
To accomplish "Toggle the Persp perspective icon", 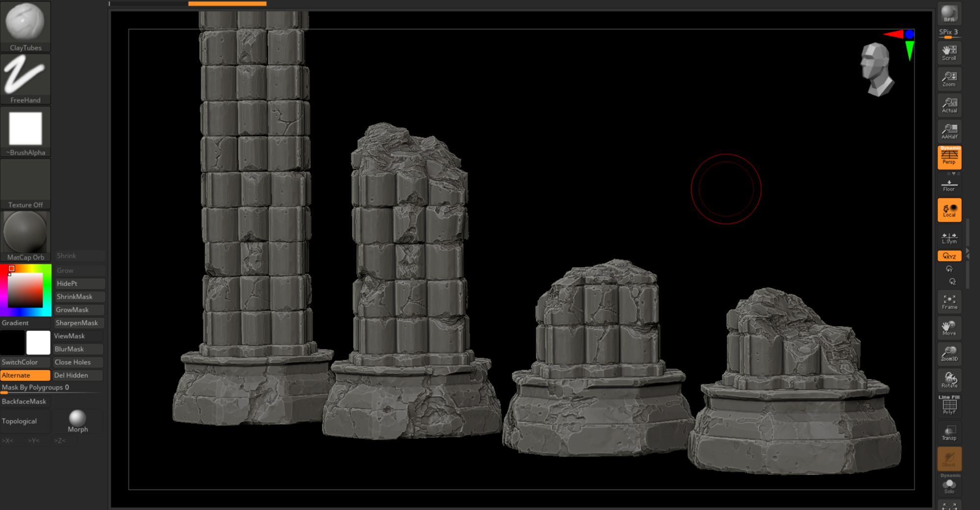I will point(949,157).
